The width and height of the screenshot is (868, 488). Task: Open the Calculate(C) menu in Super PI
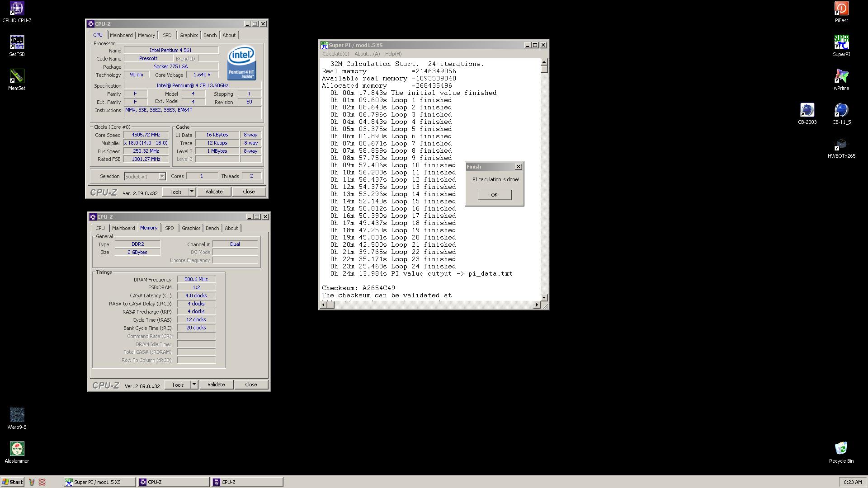pyautogui.click(x=335, y=54)
